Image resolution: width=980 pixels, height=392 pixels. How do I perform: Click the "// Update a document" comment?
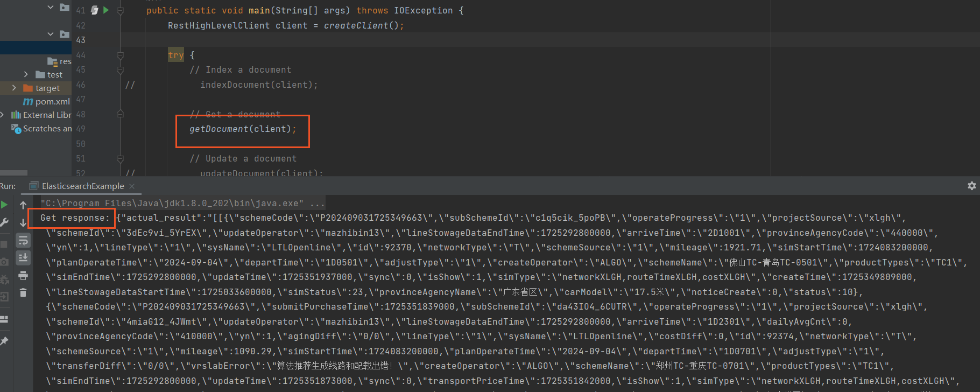243,158
